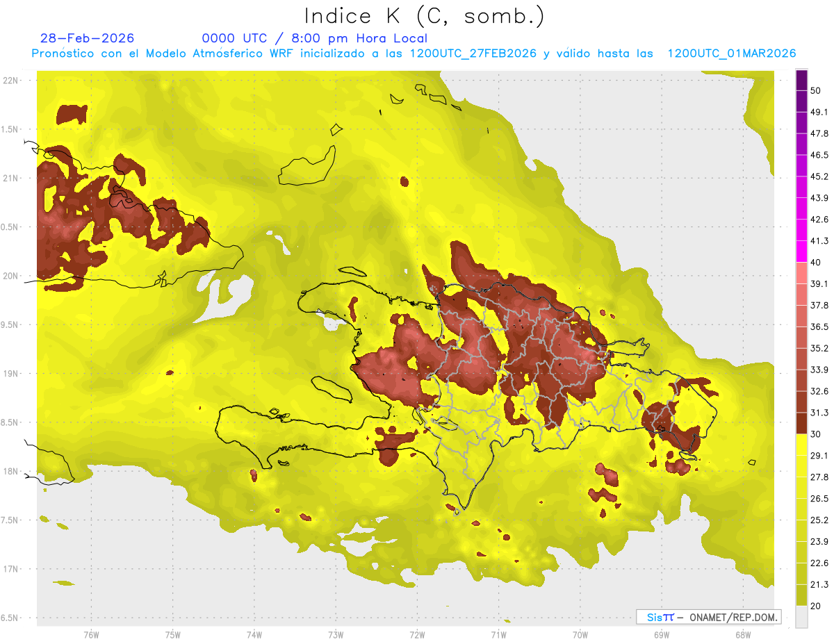Click the bright yellow 29.1 legend band
834x644 pixels.
801,445
